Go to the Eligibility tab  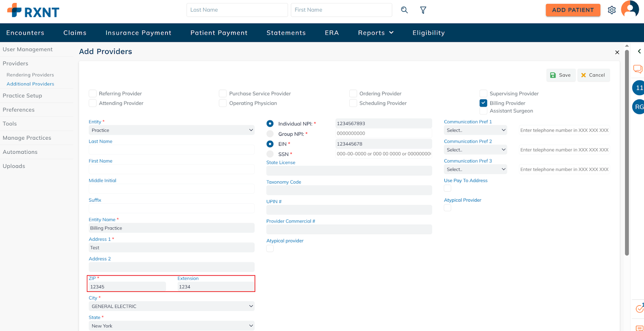point(428,33)
